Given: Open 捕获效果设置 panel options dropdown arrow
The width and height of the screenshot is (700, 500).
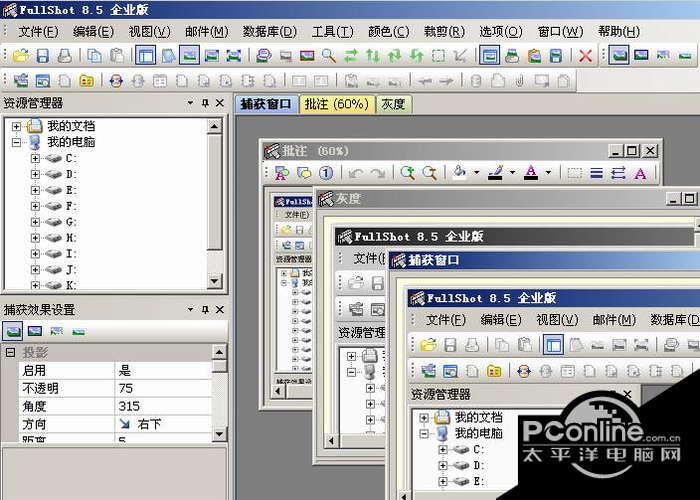Looking at the screenshot, I should pos(190,309).
